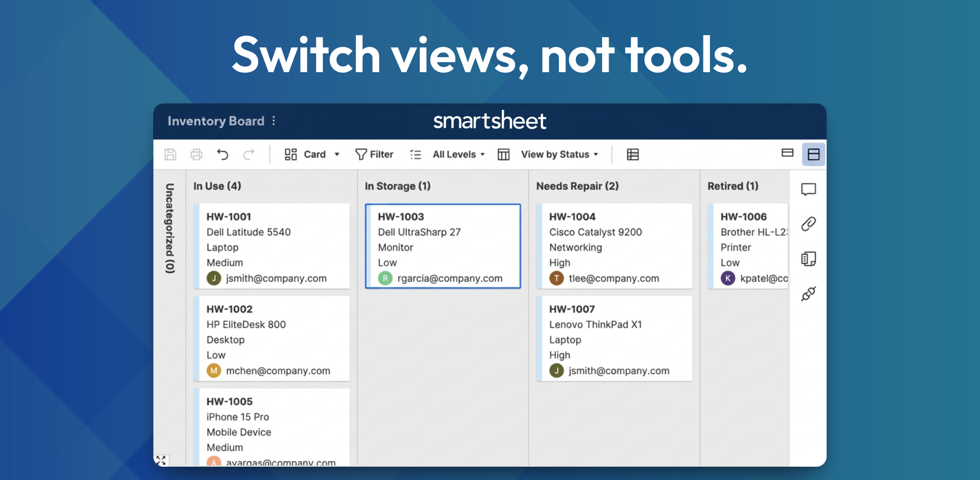Click the Save icon in the toolbar

point(170,155)
